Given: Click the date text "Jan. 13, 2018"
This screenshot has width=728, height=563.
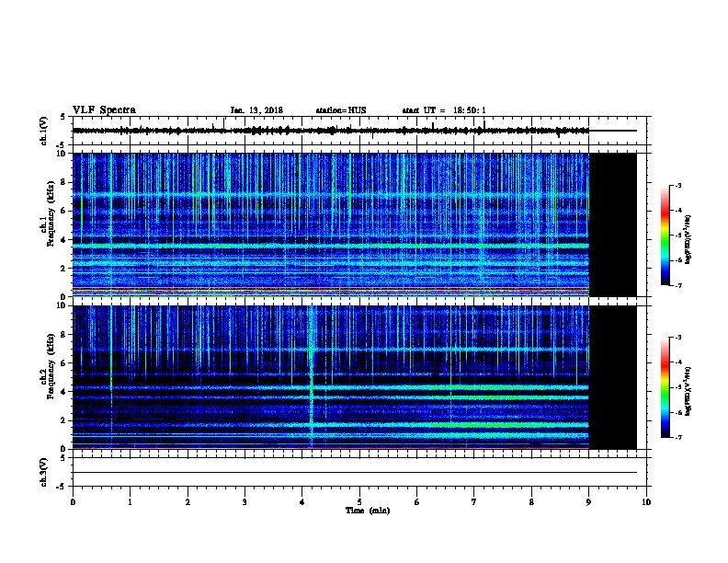Looking at the screenshot, I should 256,110.
